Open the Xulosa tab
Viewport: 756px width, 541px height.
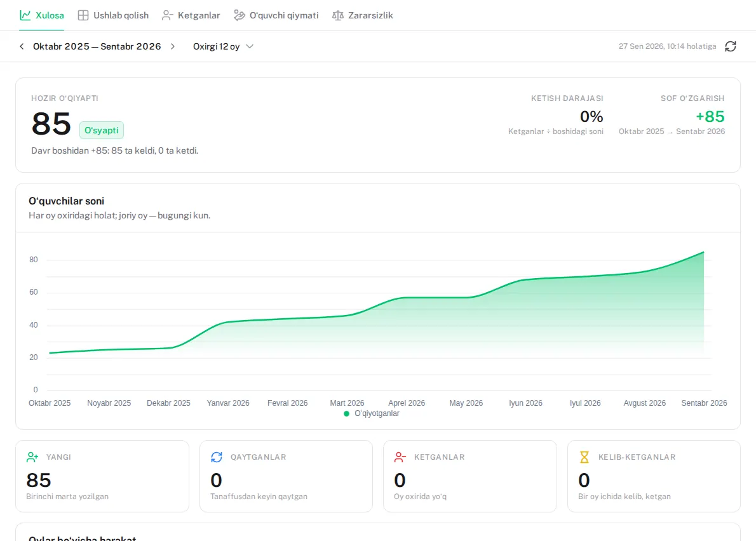pos(42,15)
